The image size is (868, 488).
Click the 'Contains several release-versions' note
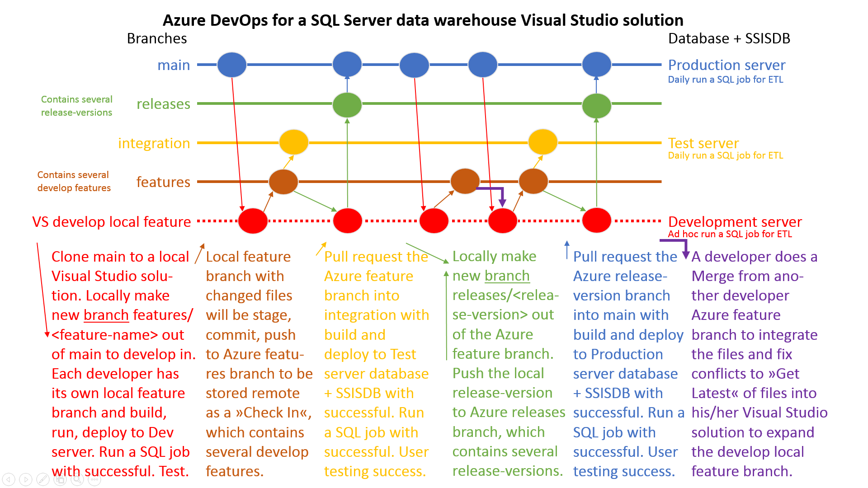pyautogui.click(x=76, y=106)
